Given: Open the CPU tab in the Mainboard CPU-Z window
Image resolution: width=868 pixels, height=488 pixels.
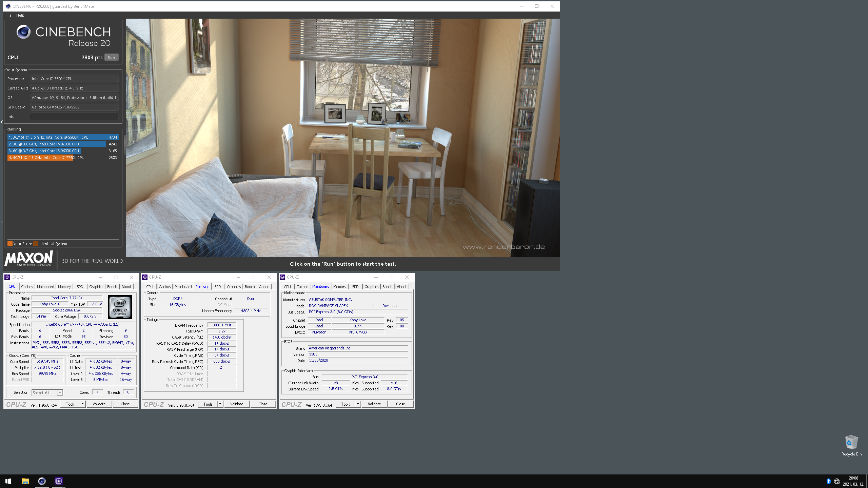Looking at the screenshot, I should pos(287,287).
